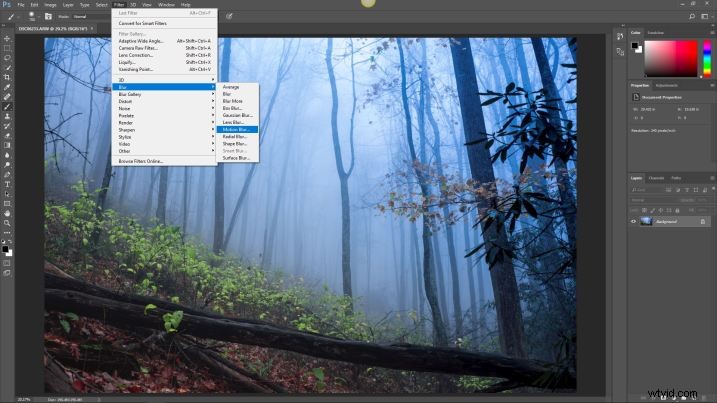Close the open document tab
Screen dimensions: 717x403
[x=92, y=29]
